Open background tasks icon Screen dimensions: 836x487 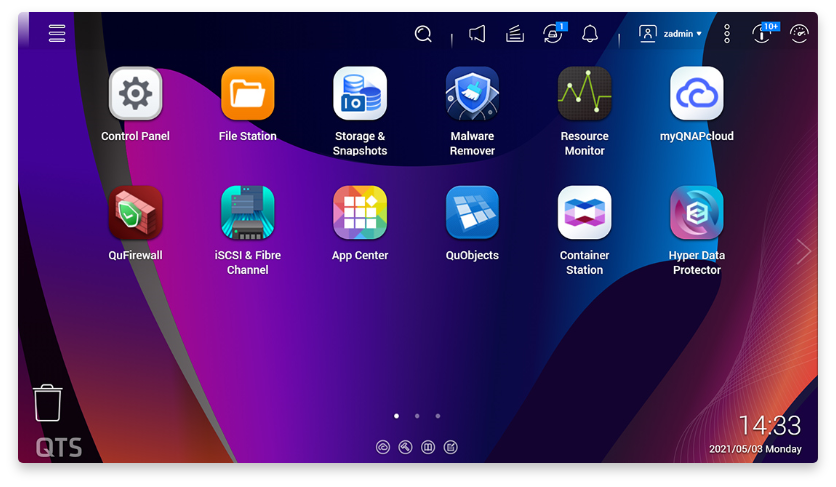(515, 34)
